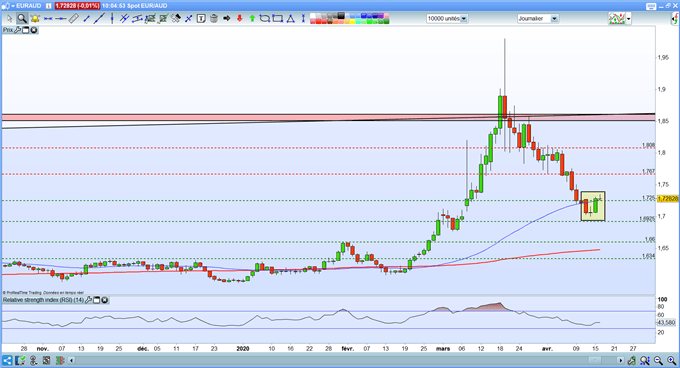
Task: Remove the RSI indicator panel
Action: click(105, 300)
